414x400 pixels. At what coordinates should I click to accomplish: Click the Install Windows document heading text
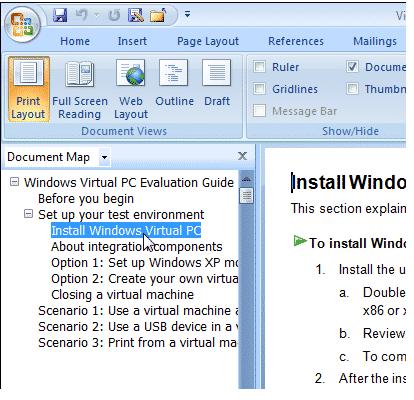coord(349,182)
